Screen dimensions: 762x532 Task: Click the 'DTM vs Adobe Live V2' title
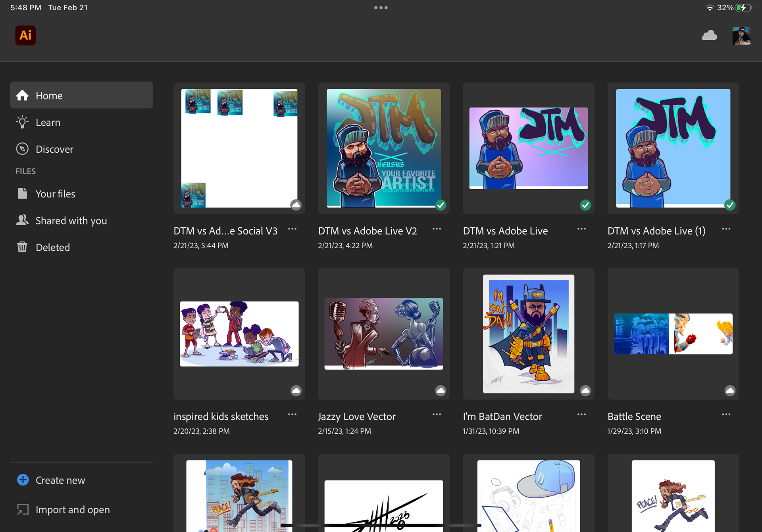pos(368,231)
